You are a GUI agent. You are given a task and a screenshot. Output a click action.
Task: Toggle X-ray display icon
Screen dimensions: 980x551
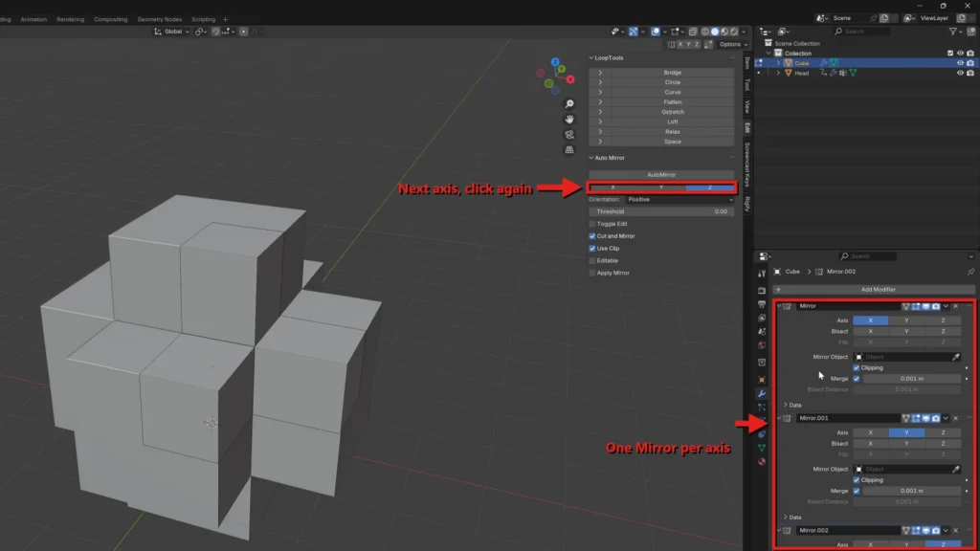693,32
